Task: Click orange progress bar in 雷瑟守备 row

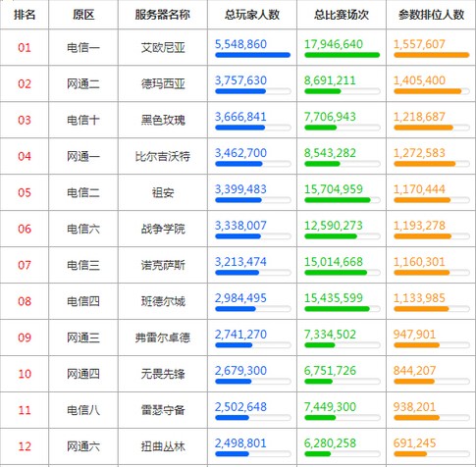Action: click(432, 418)
